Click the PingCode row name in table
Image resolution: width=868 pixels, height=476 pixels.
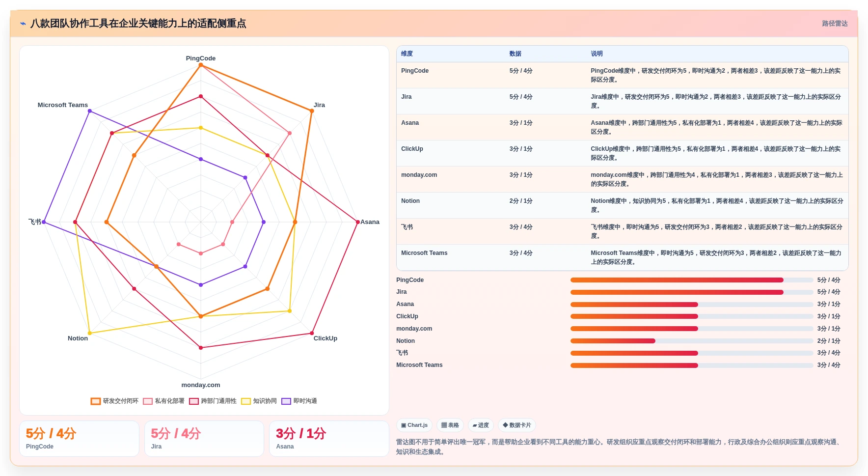pos(415,71)
